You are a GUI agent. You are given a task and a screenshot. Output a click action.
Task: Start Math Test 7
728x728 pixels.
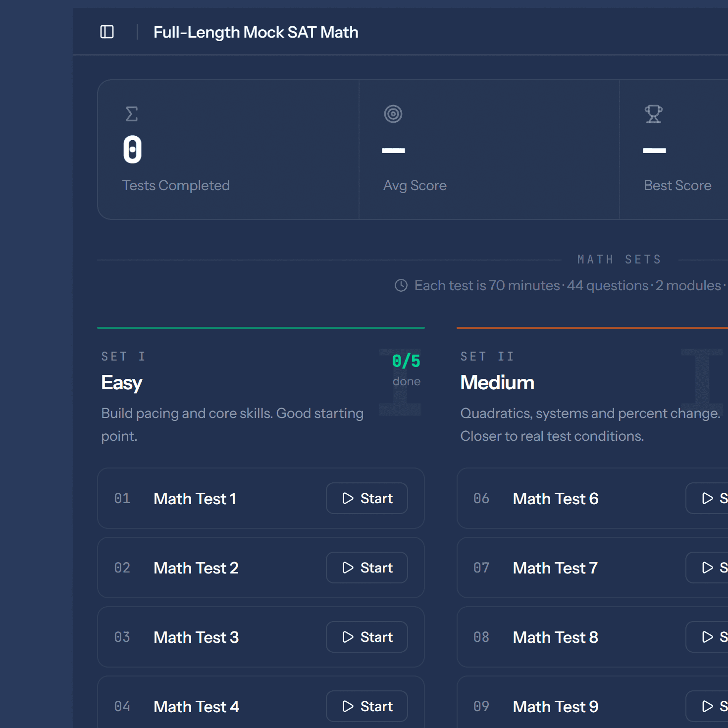click(x=707, y=568)
